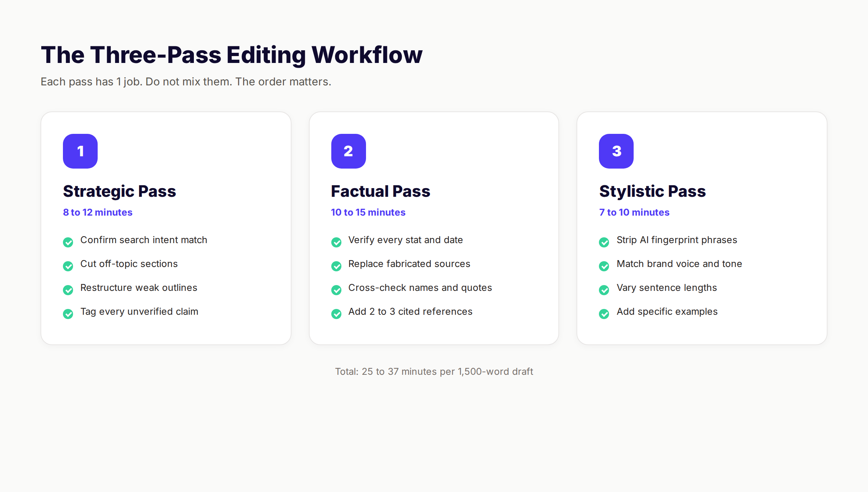
Task: Click the Strategic Pass heading
Action: (x=119, y=191)
